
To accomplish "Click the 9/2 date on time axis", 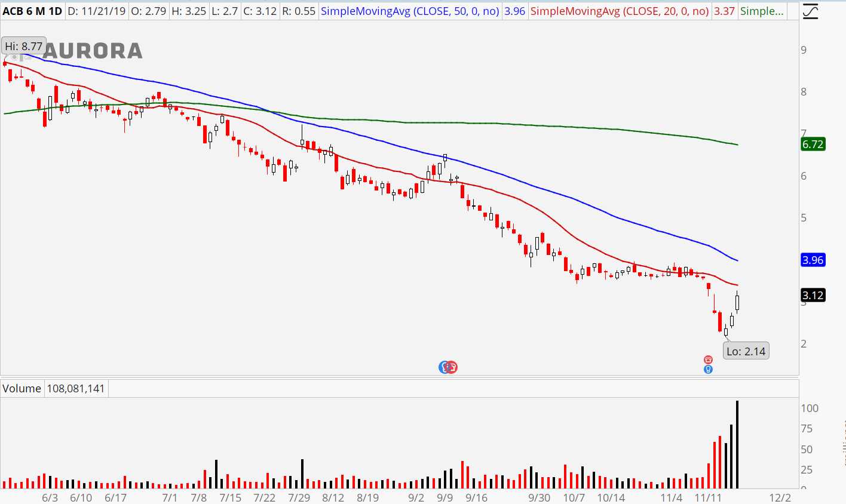I will pyautogui.click(x=416, y=497).
